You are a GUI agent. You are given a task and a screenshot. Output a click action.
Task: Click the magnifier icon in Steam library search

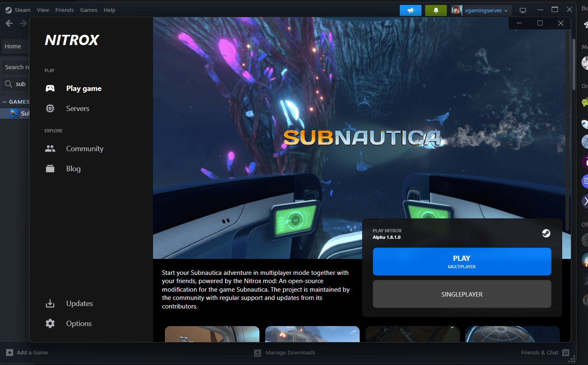point(8,84)
